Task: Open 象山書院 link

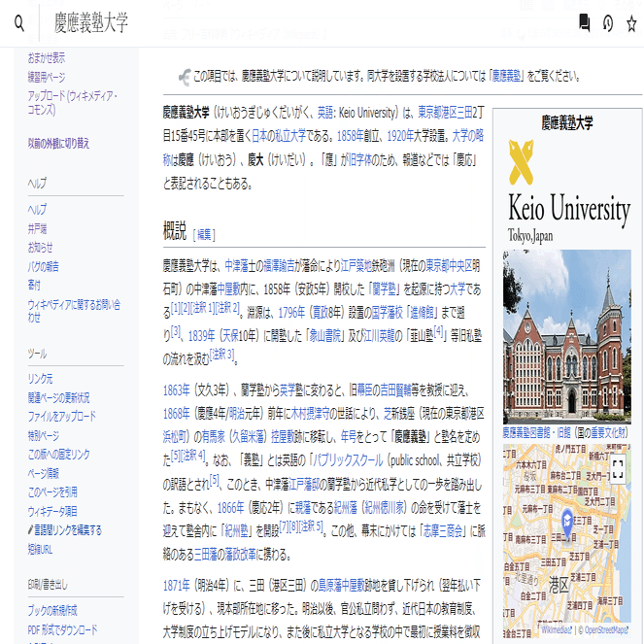Action: (x=324, y=336)
